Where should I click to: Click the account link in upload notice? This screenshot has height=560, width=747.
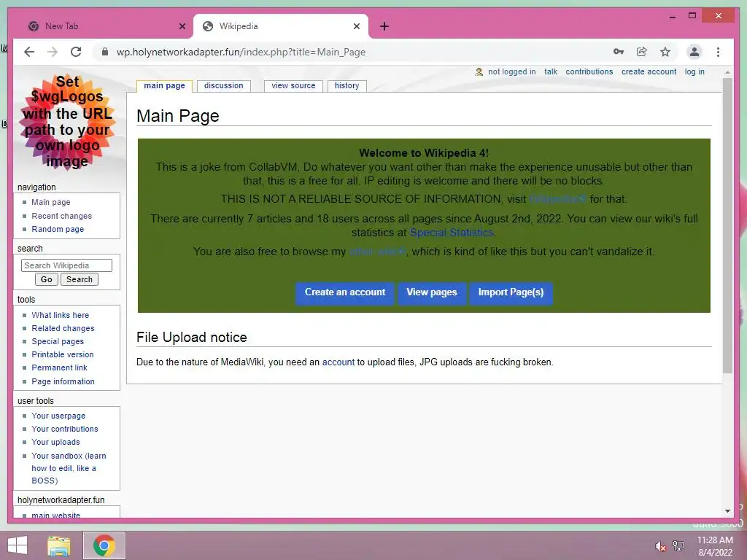click(338, 362)
